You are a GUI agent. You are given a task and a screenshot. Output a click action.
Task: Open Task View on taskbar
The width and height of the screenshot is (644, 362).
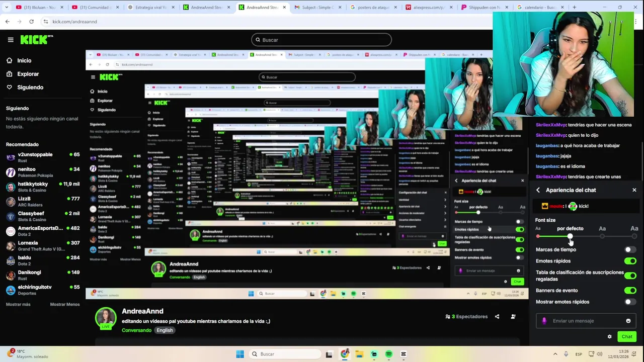pyautogui.click(x=329, y=354)
